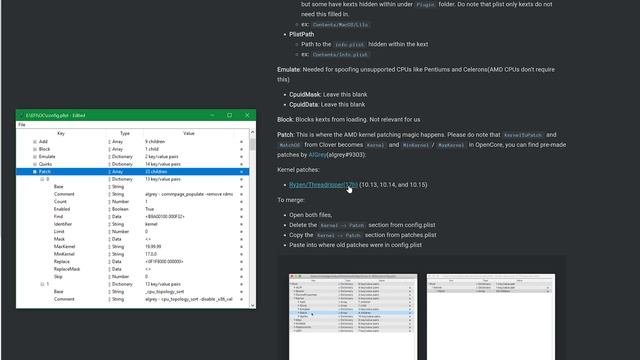Open type selector for the Quirks row
640x360 pixels.
[x=109, y=164]
